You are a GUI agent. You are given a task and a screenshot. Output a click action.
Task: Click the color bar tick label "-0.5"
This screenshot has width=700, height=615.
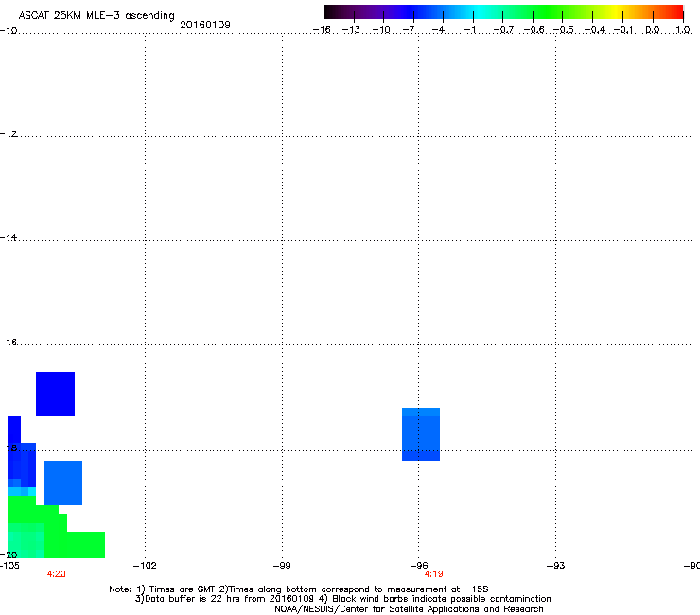[x=563, y=30]
